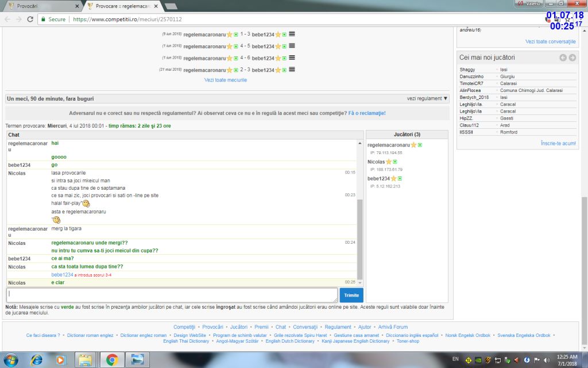Open 'Vezi toate meciurile' link
Viewport: 588px width, 368px height.
click(x=226, y=80)
